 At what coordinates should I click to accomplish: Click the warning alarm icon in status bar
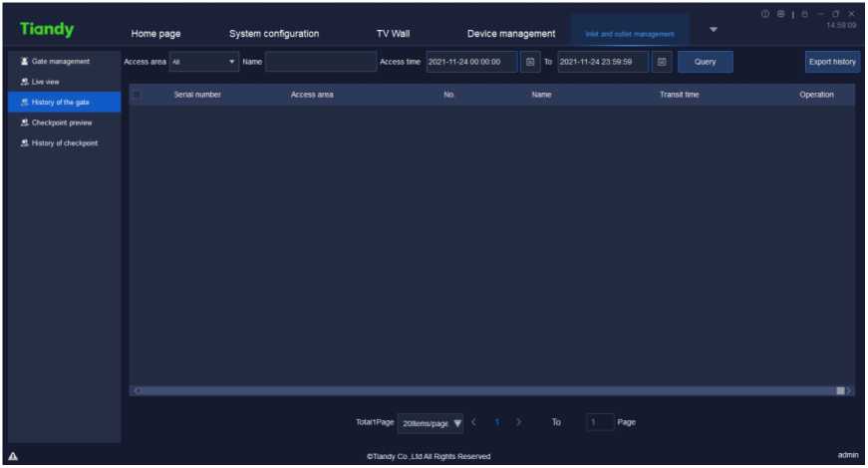point(13,456)
